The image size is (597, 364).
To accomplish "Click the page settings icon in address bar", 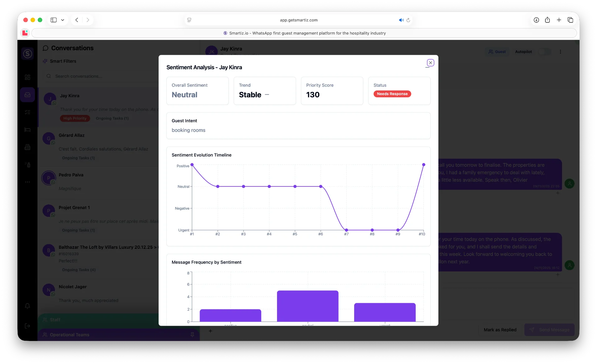I will [x=189, y=20].
